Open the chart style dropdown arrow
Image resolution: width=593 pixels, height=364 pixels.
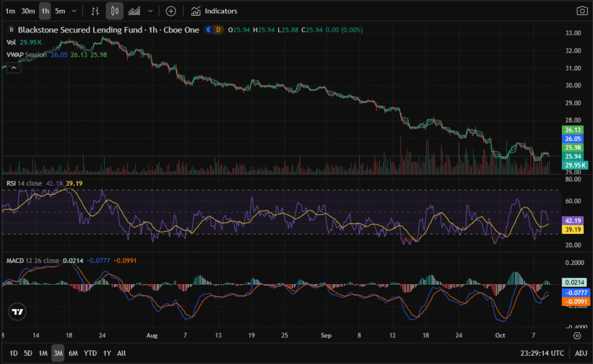pyautogui.click(x=151, y=11)
